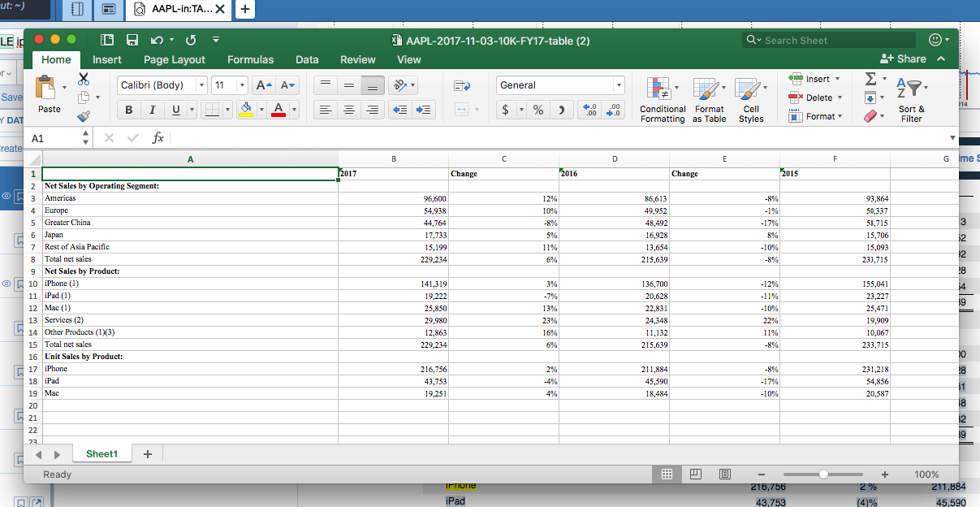
Task: Expand the formula bar with the arrow
Action: pyautogui.click(x=952, y=138)
